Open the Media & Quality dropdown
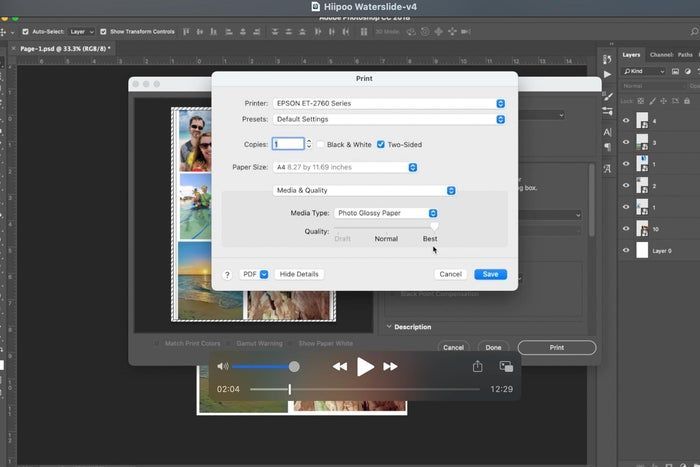The height and width of the screenshot is (467, 700). coord(364,190)
